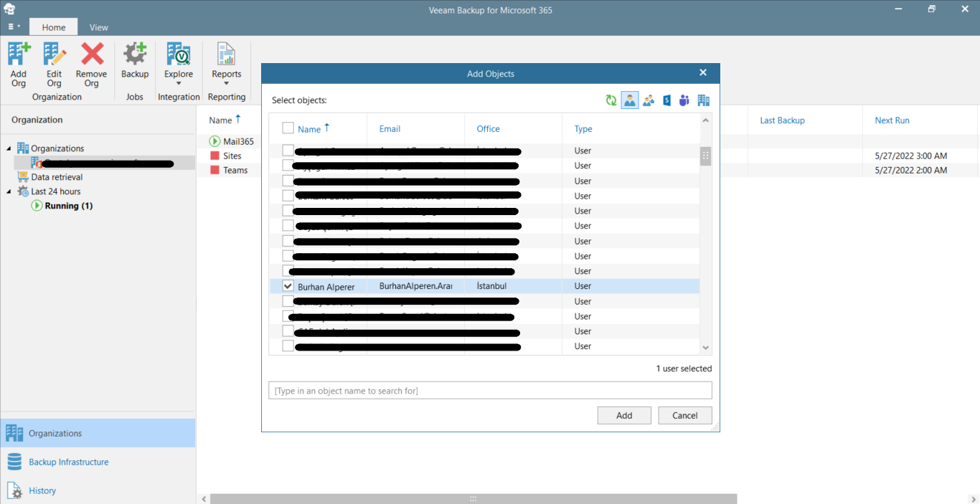
Task: Click the red square icon beside Sites
Action: pyautogui.click(x=215, y=156)
